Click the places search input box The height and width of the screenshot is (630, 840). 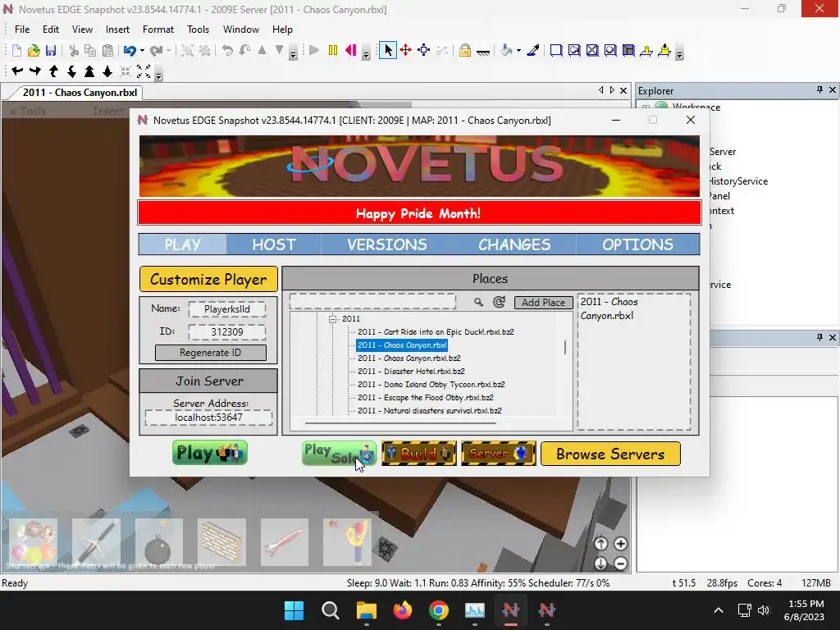click(373, 301)
